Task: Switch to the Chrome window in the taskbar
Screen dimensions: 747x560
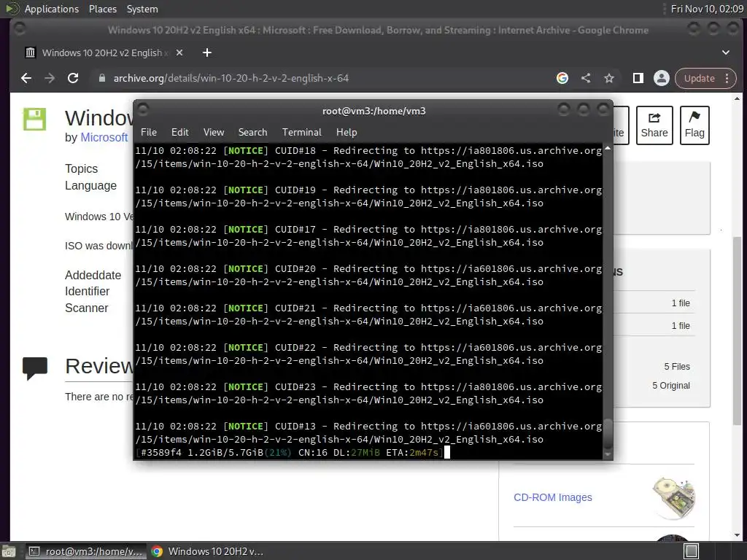Action: click(207, 551)
